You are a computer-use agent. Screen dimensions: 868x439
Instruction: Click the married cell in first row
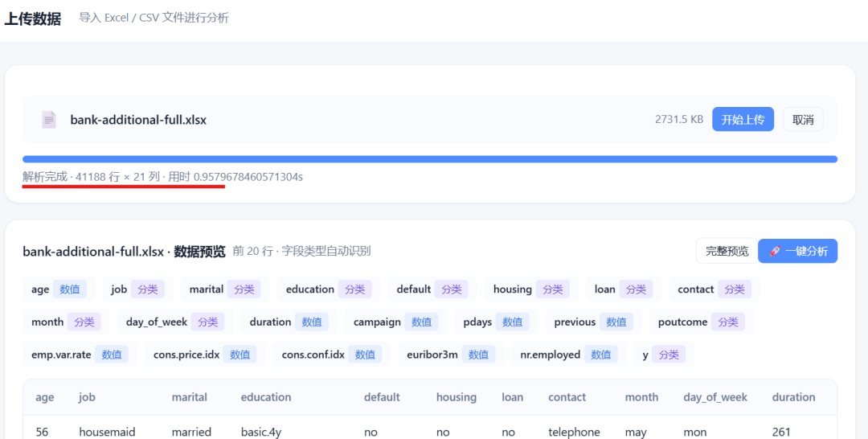tap(191, 432)
